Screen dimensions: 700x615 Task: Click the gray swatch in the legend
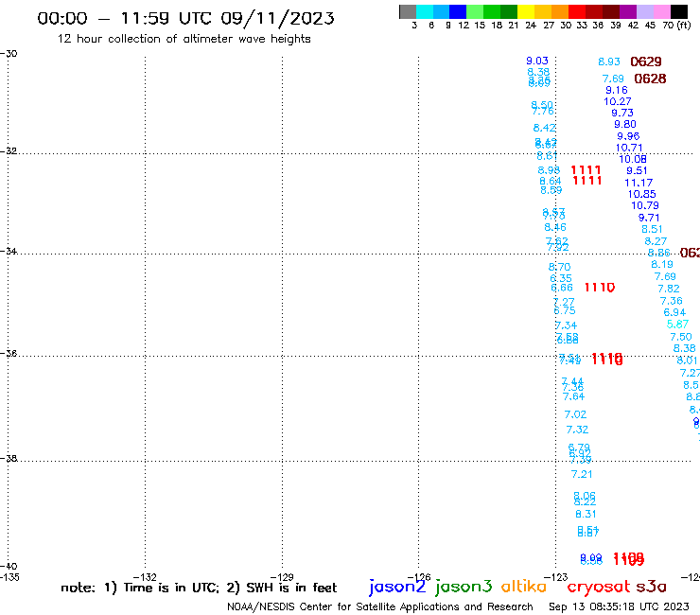(x=408, y=11)
